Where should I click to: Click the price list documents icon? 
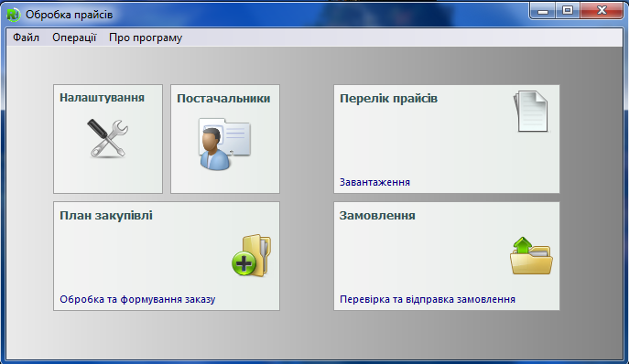tap(531, 112)
